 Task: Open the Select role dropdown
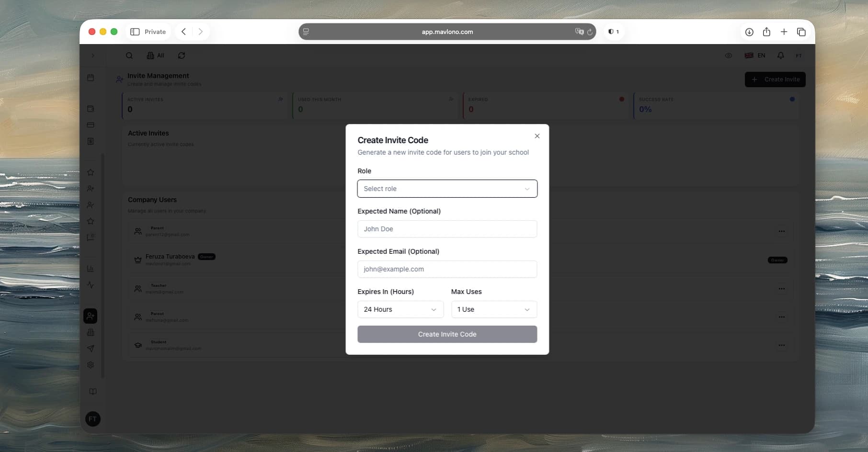click(x=446, y=188)
